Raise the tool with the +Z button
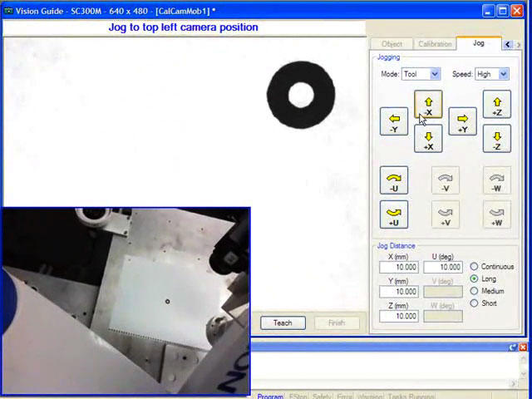 tap(497, 104)
